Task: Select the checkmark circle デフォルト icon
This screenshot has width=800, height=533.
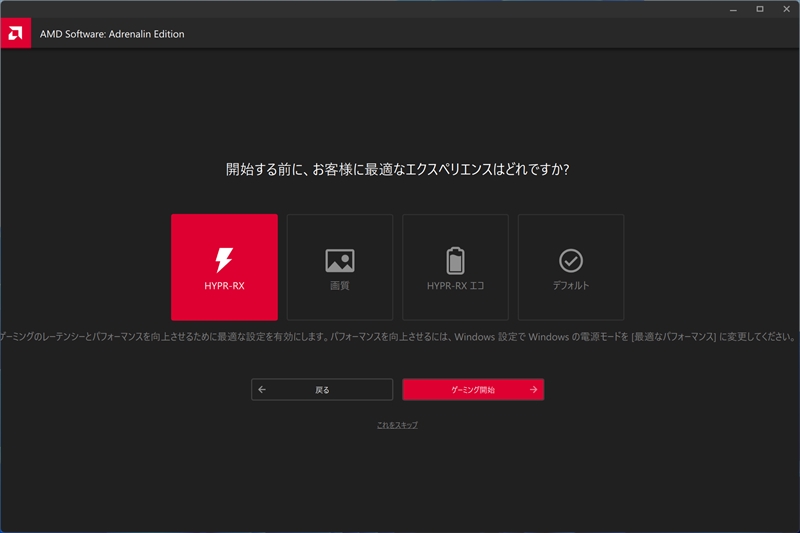Action: [x=571, y=261]
